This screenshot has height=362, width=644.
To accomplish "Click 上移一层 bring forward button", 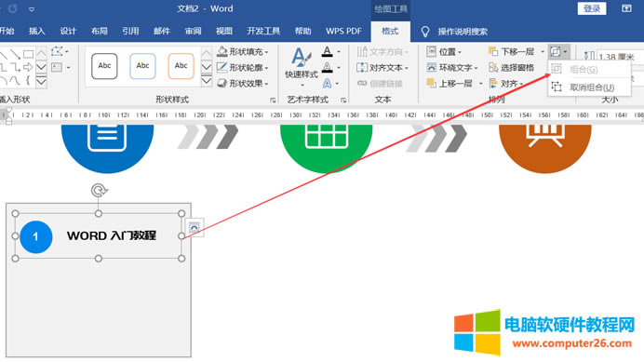I will [x=449, y=84].
